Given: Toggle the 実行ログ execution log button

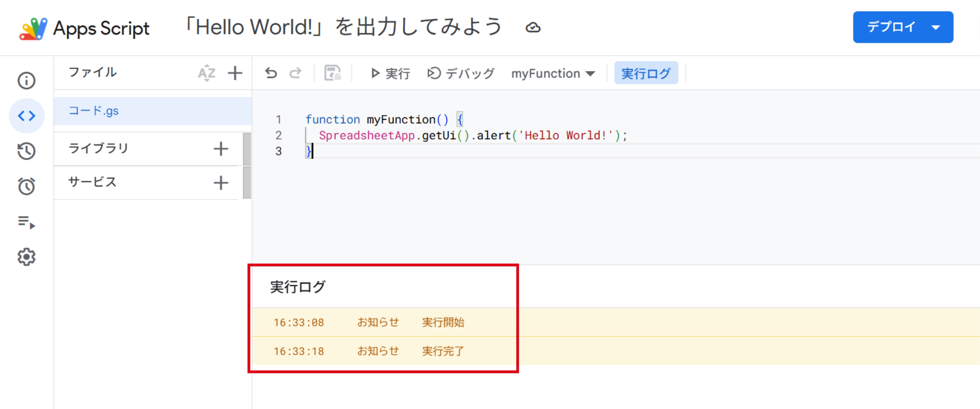Looking at the screenshot, I should tap(646, 73).
